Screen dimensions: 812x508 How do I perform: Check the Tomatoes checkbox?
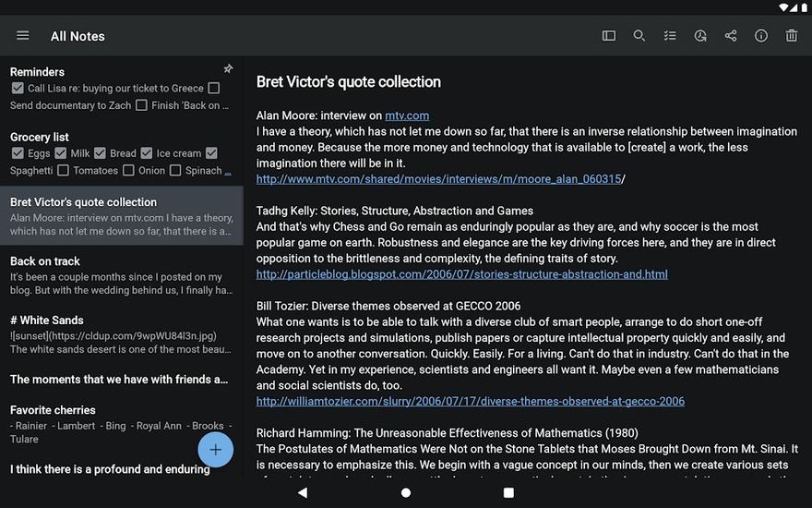coord(63,170)
